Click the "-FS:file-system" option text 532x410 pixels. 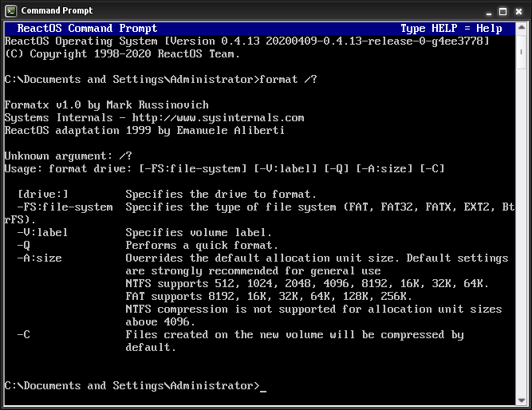[x=65, y=207]
